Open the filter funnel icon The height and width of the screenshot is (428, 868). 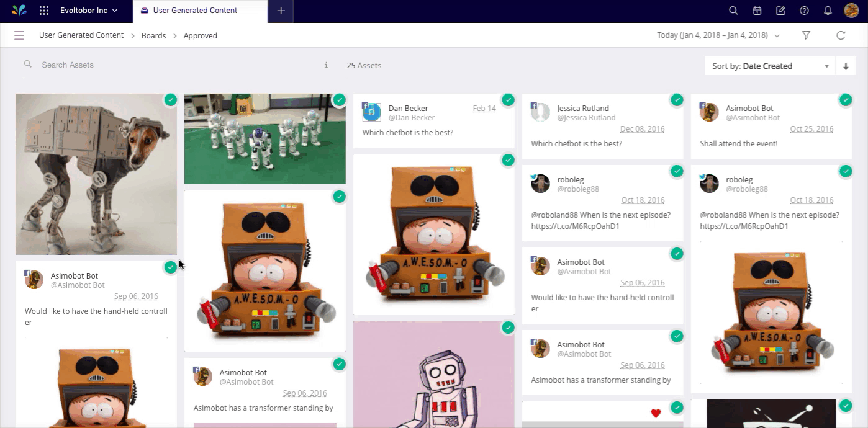click(806, 35)
